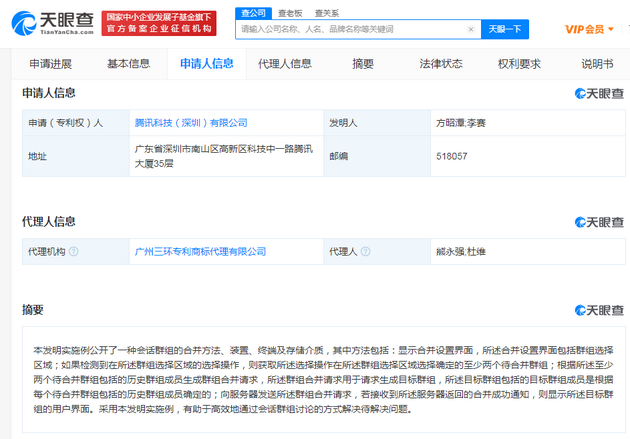Click the 申请（专利权）人 label cell
Viewport: 630px width, 439px height.
(76, 123)
